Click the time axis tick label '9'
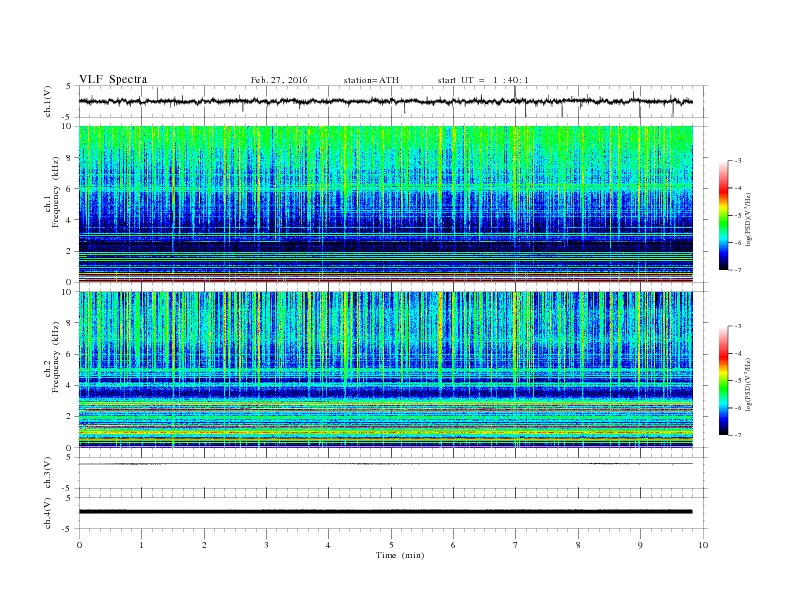 tap(640, 545)
